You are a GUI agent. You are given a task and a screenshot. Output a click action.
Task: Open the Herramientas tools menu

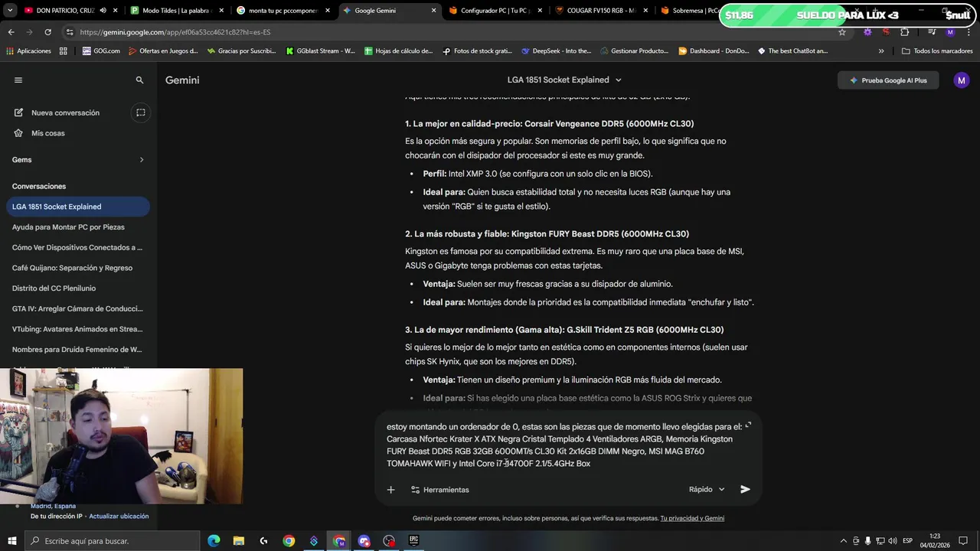click(x=440, y=489)
